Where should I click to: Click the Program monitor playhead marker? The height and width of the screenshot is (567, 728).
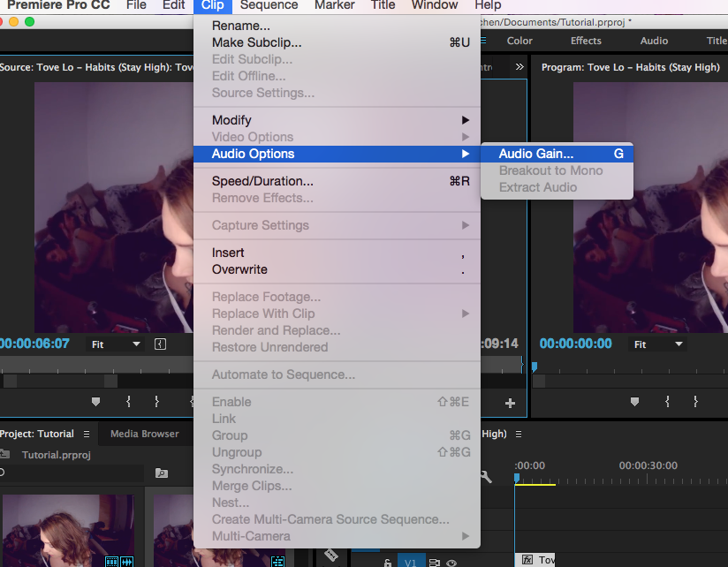coord(535,367)
